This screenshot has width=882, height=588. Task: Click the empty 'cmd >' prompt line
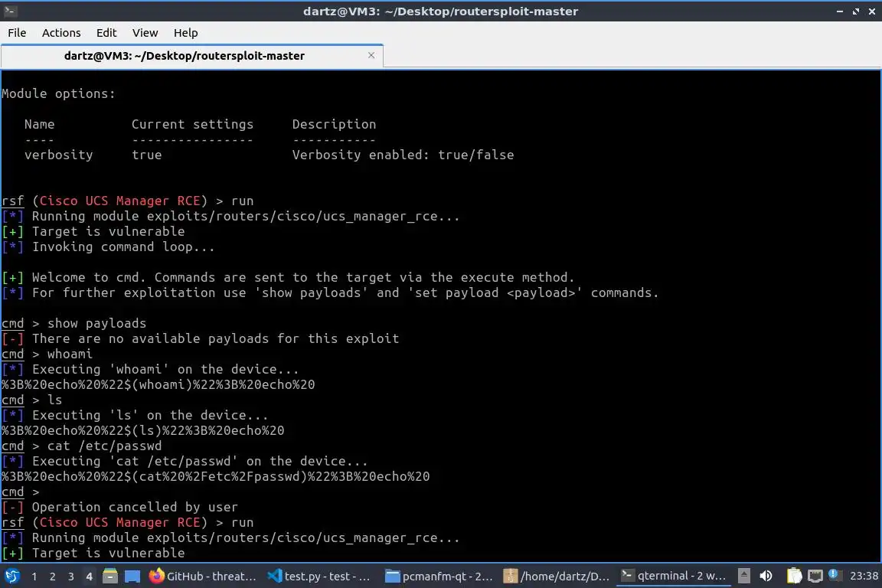21,492
